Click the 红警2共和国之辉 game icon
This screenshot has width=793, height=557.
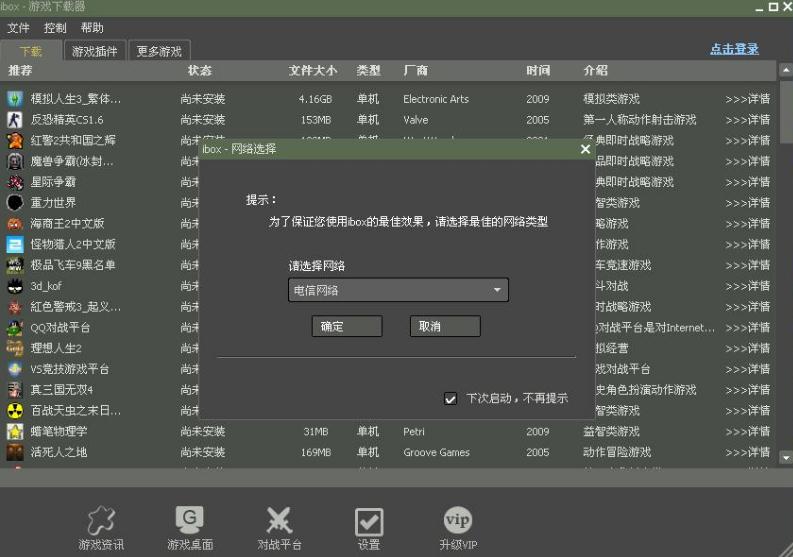[x=15, y=140]
